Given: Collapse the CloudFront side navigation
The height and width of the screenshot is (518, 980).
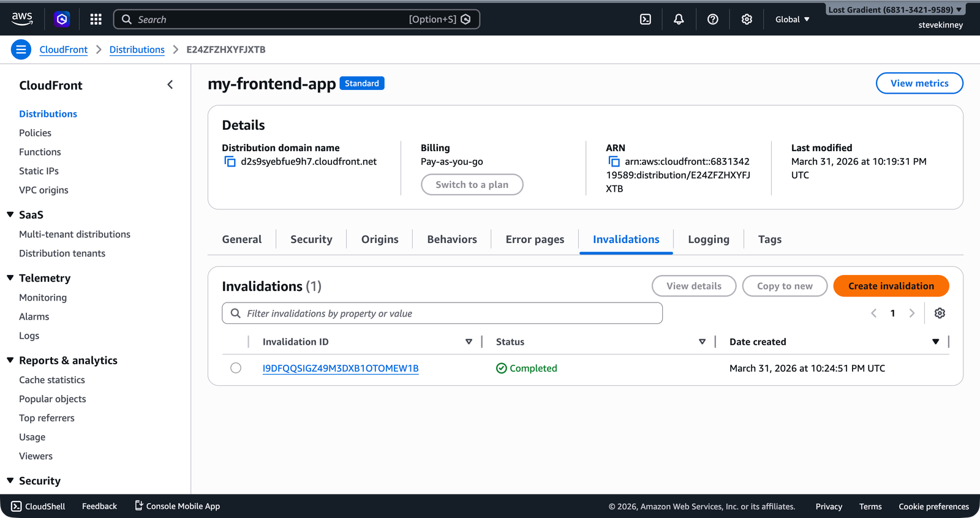Looking at the screenshot, I should (x=170, y=85).
